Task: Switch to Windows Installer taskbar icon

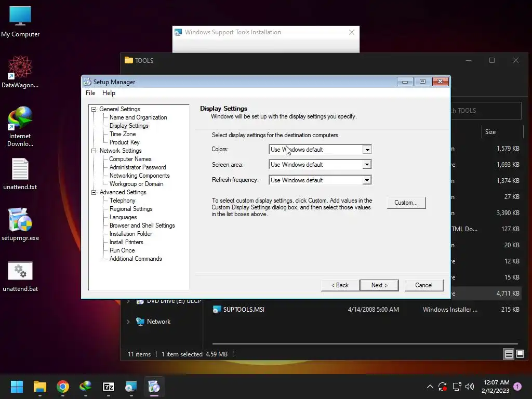Action: point(131,387)
